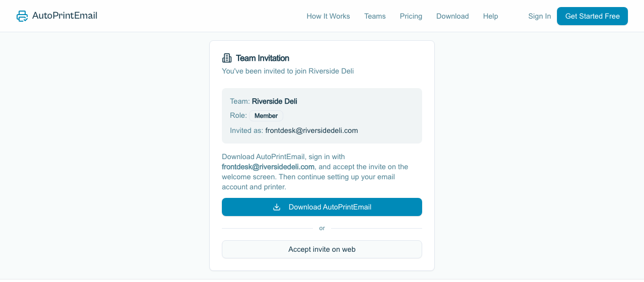644x282 pixels.
Task: Click the bold frontdesk@riversidedeli.com in instructions
Action: [x=268, y=167]
